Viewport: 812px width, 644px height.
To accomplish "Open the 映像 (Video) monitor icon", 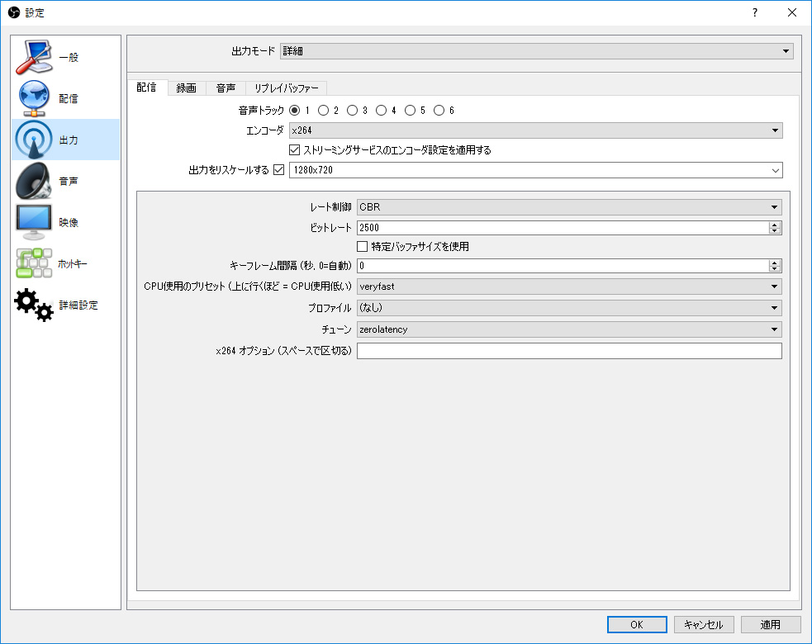I will point(34,222).
